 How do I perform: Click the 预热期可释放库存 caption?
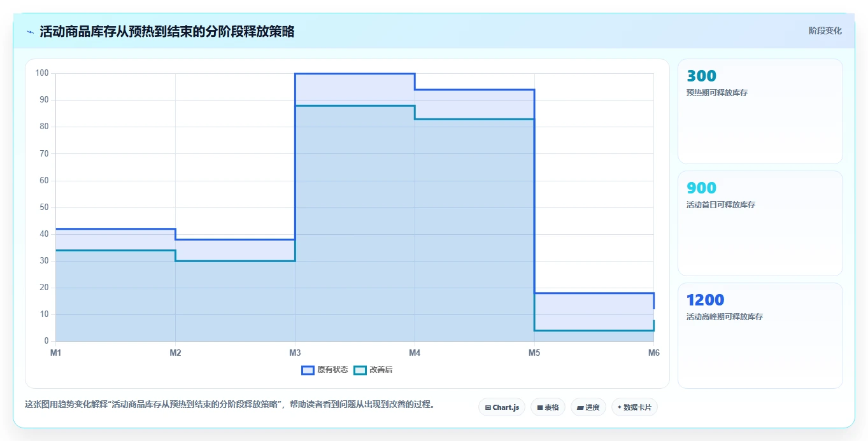click(x=717, y=93)
